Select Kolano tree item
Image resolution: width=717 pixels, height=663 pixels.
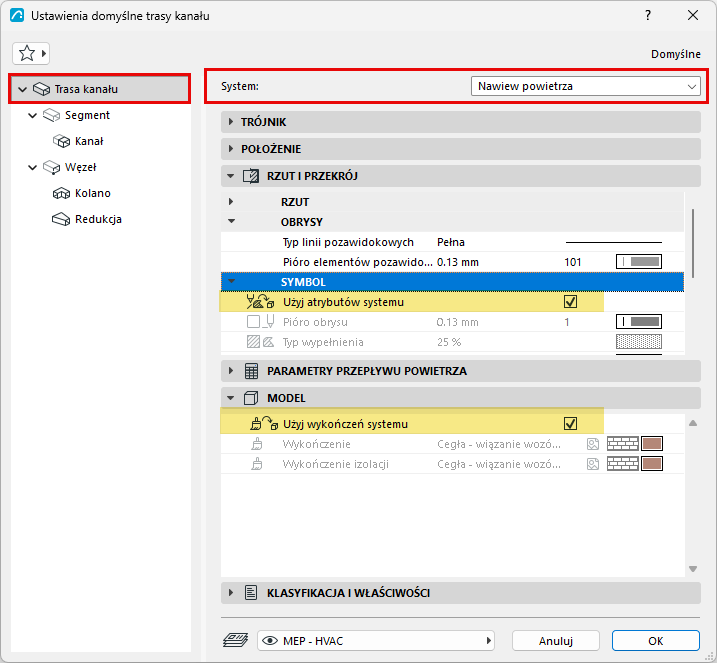pyautogui.click(x=93, y=193)
